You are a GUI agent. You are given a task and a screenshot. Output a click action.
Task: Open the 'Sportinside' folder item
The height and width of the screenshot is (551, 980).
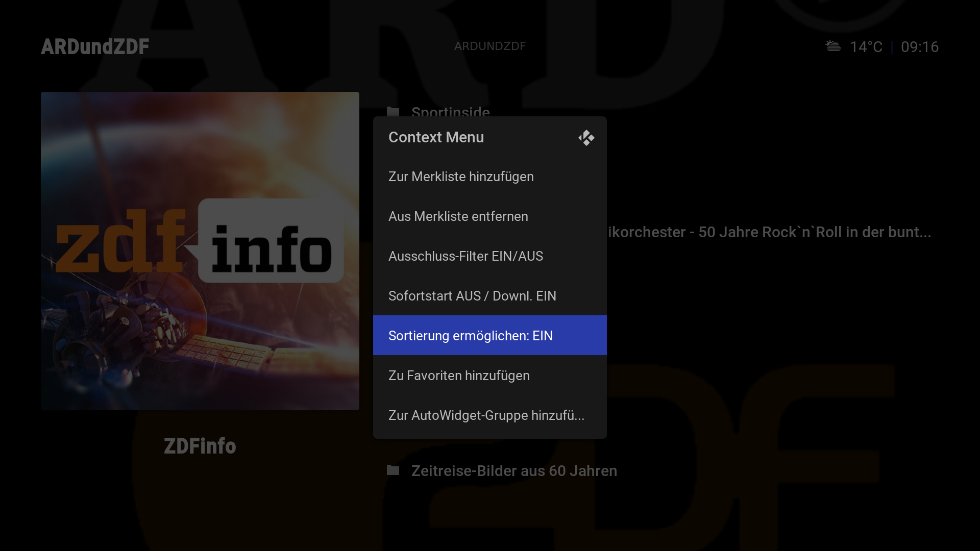(450, 112)
